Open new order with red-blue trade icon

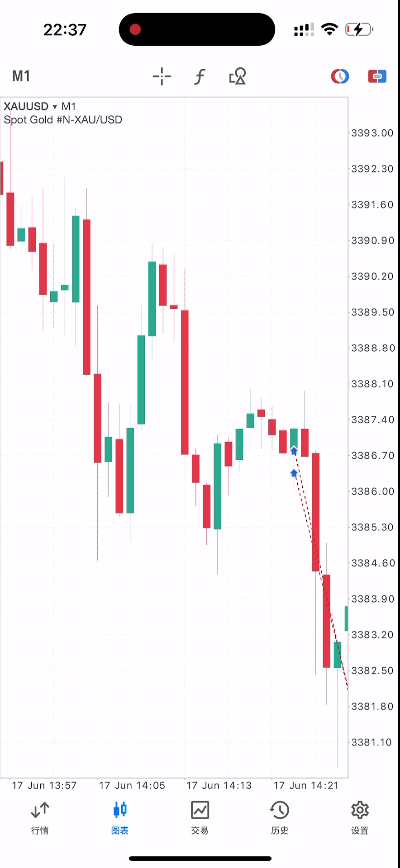[377, 76]
